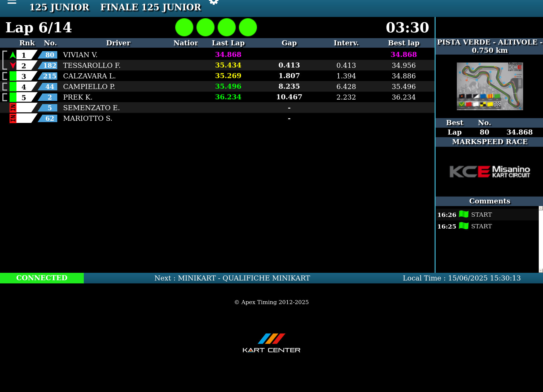Click the red down arrow beside TESSAROLLO F.

[13, 65]
